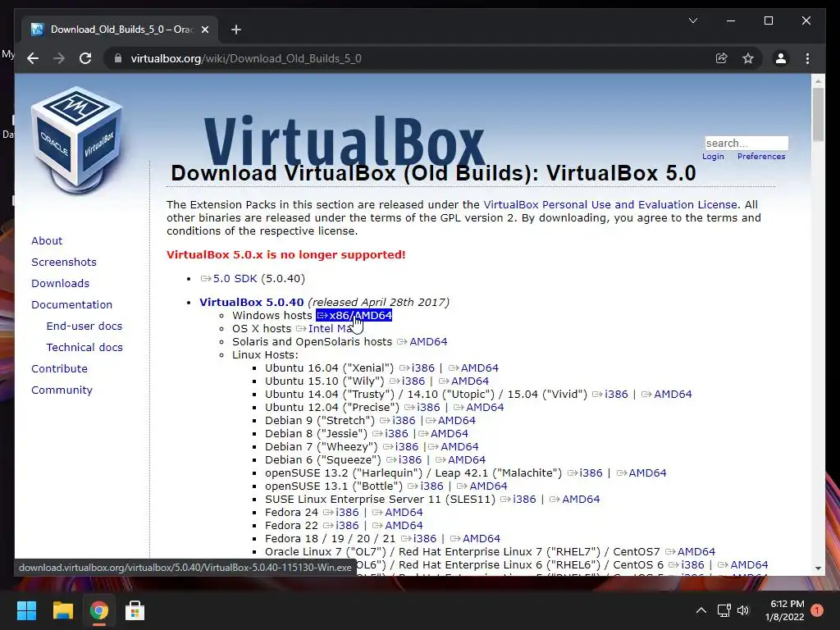Click the VirtualBox cube logo
This screenshot has width=840, height=630.
(x=76, y=141)
